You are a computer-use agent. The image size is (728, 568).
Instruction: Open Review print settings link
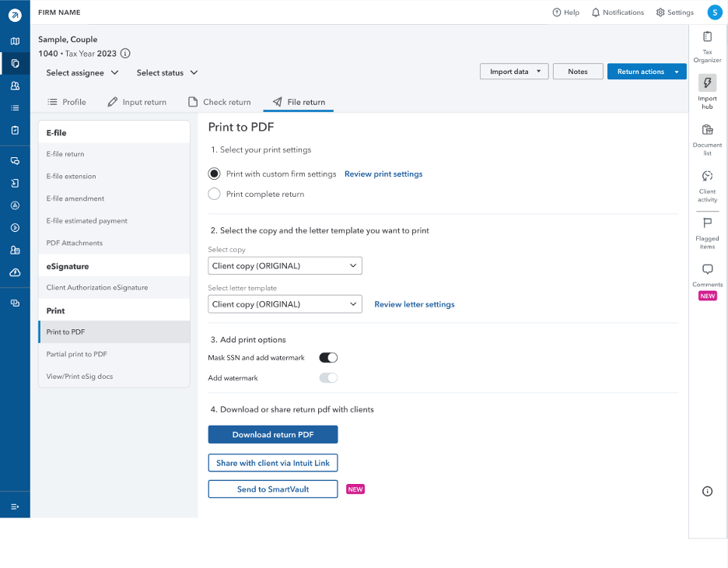383,174
